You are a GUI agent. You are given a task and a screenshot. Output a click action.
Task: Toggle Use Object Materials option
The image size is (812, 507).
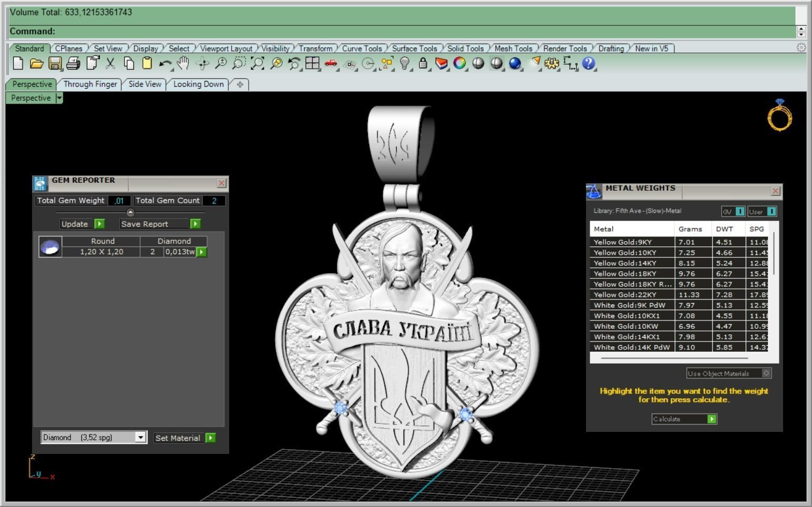[x=767, y=374]
